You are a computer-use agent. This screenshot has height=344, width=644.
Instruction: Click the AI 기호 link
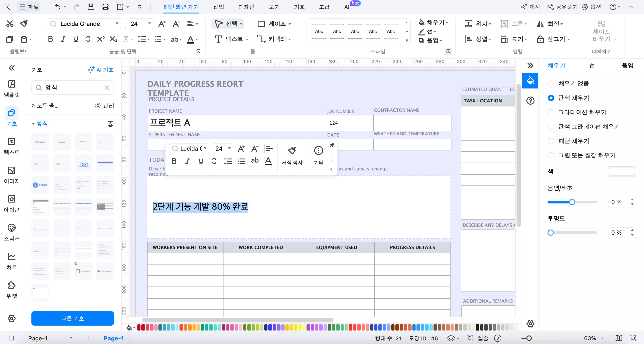pyautogui.click(x=101, y=70)
